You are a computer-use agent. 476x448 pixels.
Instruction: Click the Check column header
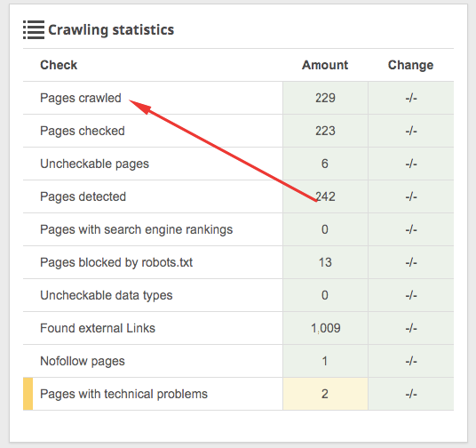[x=59, y=65]
